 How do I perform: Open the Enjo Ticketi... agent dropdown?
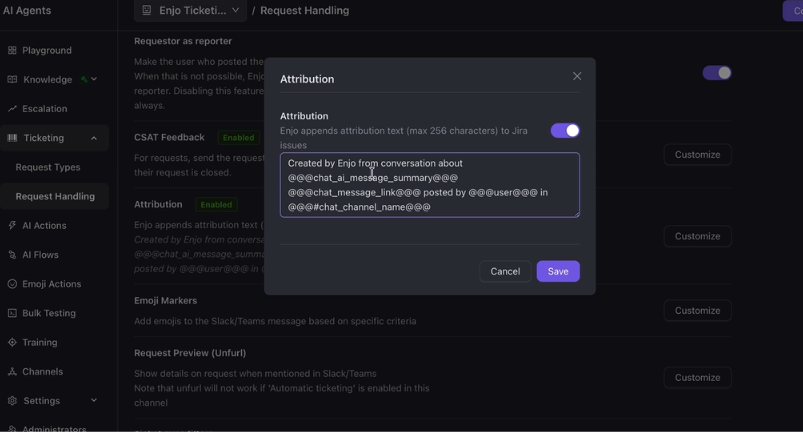(191, 10)
